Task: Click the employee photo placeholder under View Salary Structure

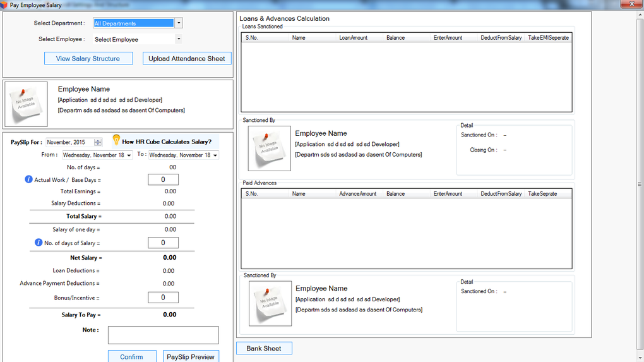Action: coord(27,104)
